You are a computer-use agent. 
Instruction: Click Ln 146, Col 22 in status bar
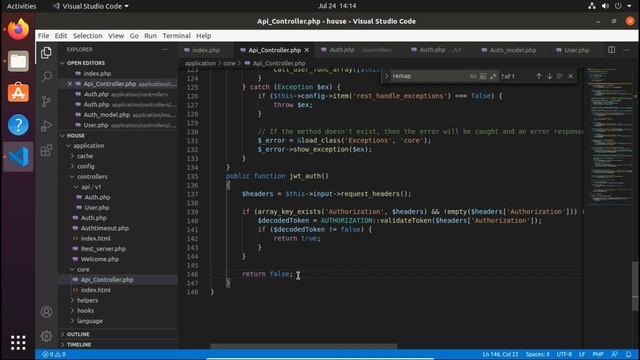(500, 354)
